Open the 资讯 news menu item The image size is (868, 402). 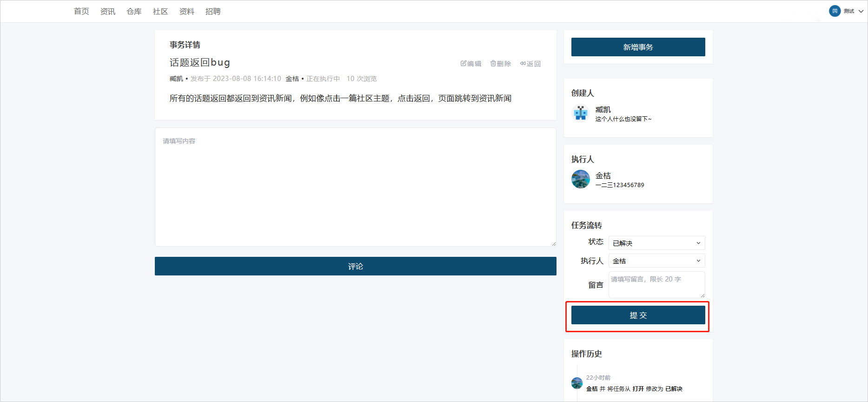tap(108, 11)
